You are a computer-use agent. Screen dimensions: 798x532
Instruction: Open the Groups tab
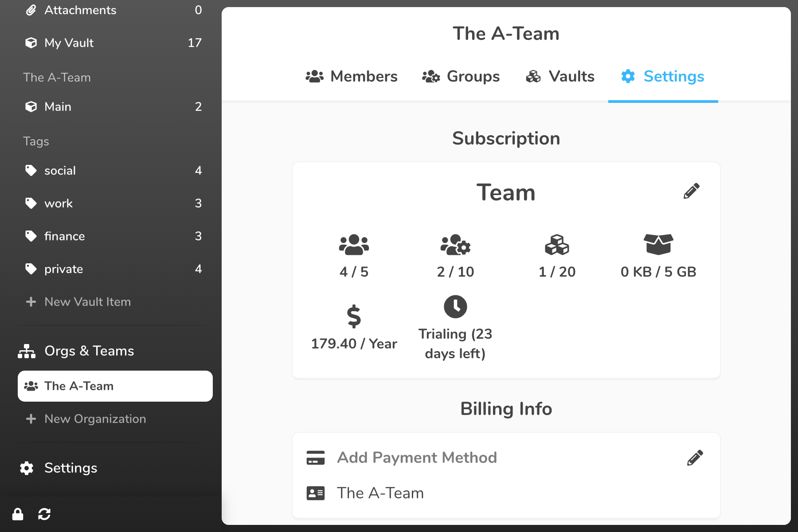[461, 76]
